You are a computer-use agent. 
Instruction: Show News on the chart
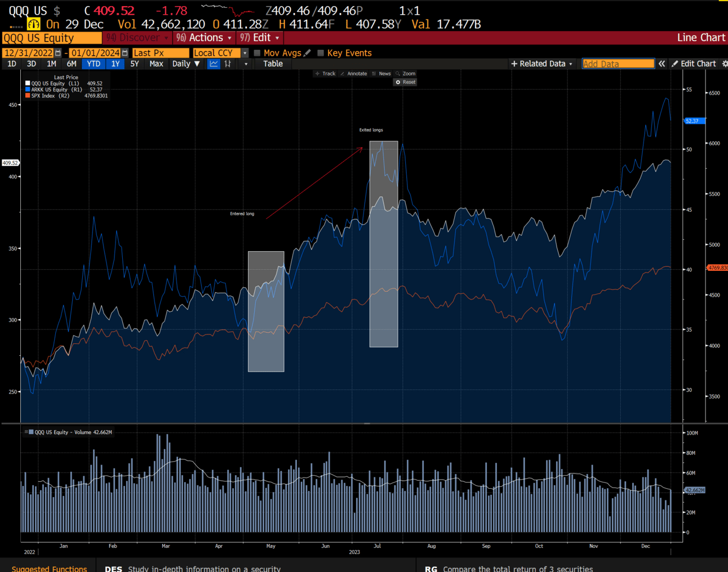pos(381,74)
